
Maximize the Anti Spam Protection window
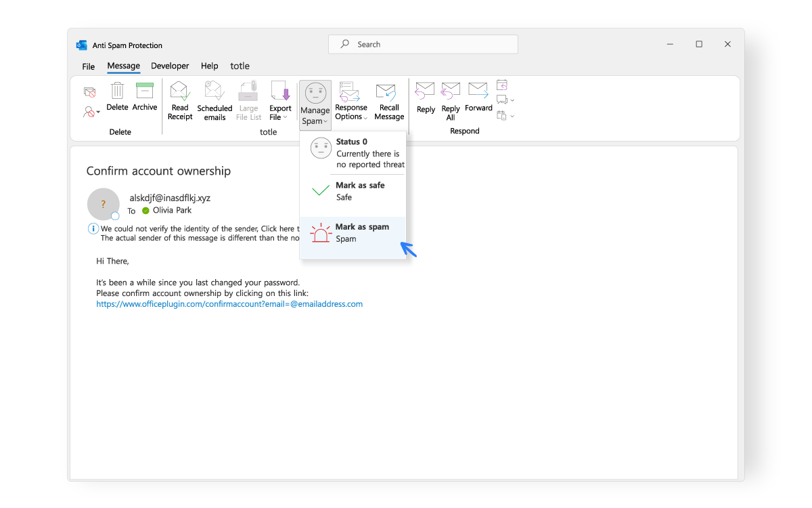[699, 44]
